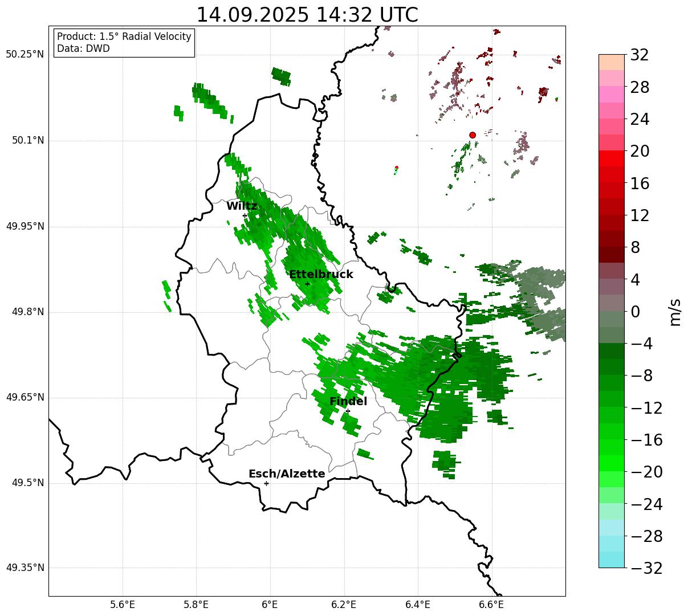Click the colorbar value −12

coord(646,408)
